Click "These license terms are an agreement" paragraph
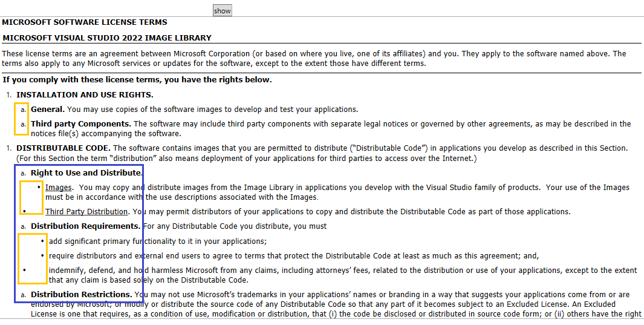The image size is (644, 325). click(x=314, y=59)
